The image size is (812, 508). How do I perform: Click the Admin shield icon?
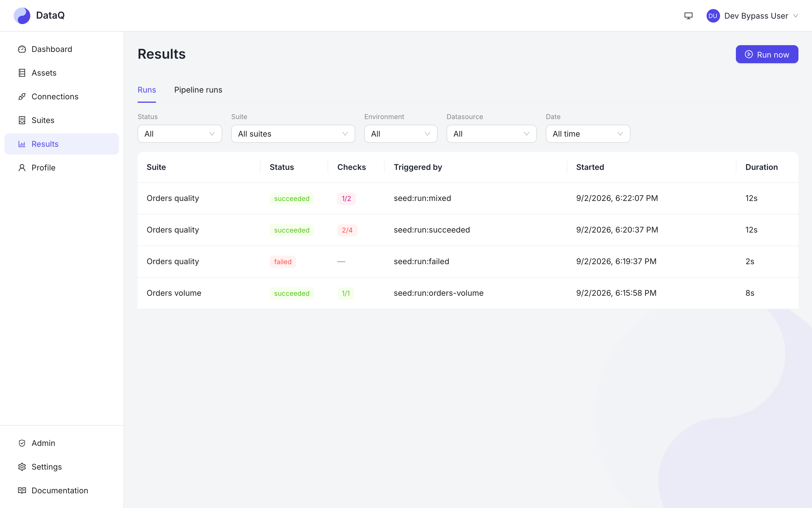[22, 443]
